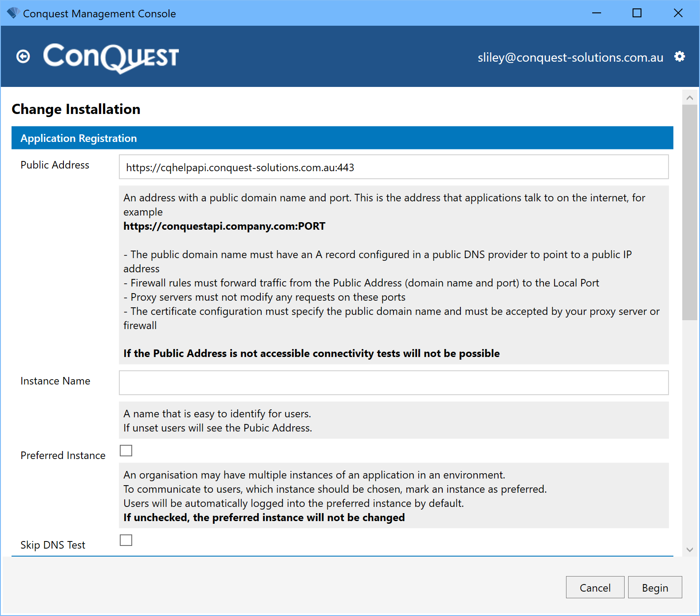Click 'If unchecked, the preferred instance' note
The width and height of the screenshot is (700, 616).
click(x=264, y=518)
